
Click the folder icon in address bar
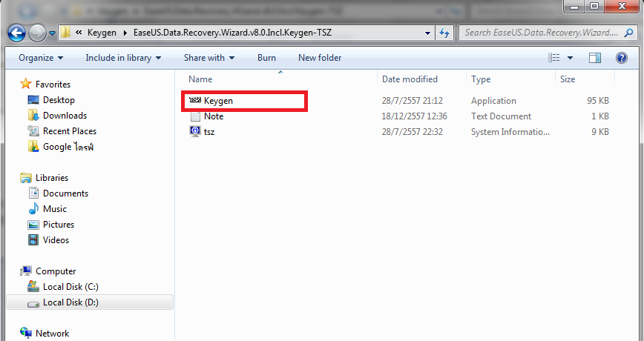(x=65, y=33)
